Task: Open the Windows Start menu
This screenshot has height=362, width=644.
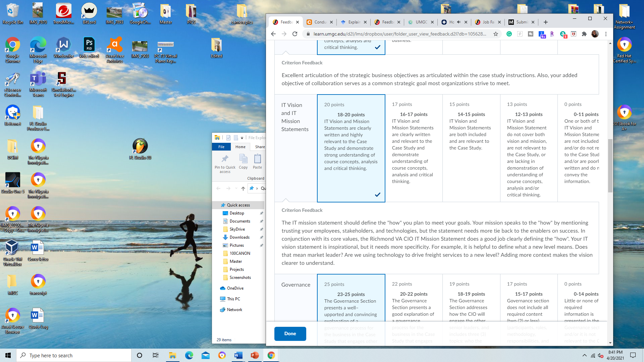Action: click(8, 355)
